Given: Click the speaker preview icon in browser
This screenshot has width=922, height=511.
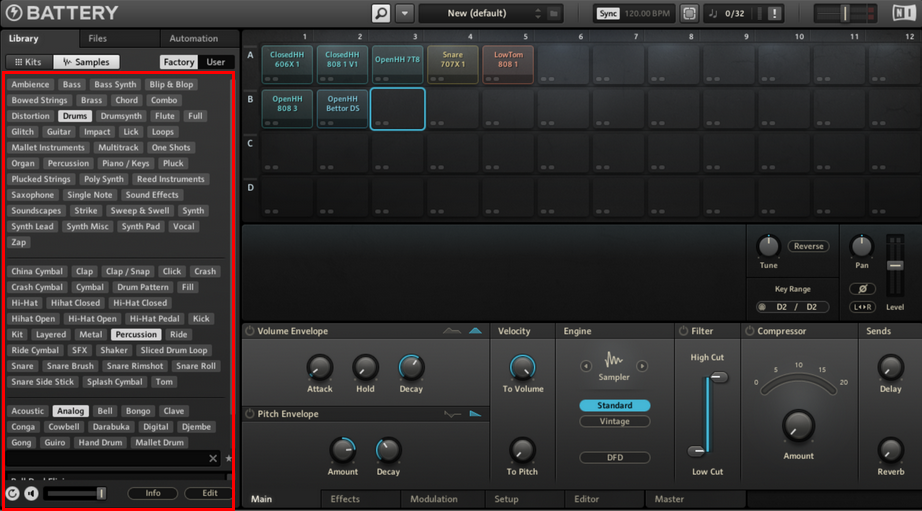Looking at the screenshot, I should (31, 493).
